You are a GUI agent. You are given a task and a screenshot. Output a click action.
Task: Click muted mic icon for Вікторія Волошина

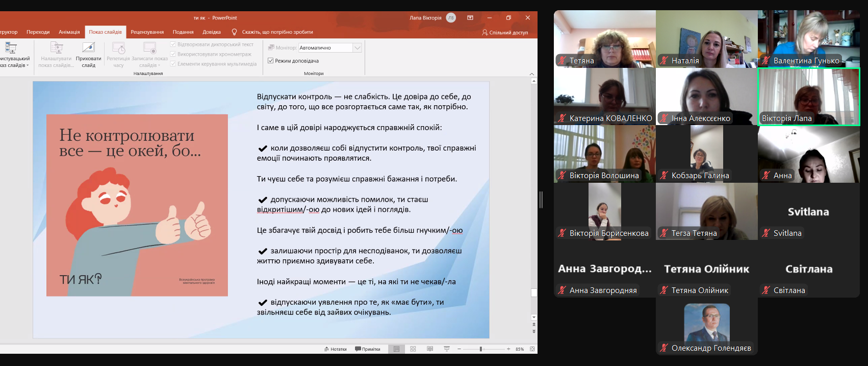coord(561,175)
